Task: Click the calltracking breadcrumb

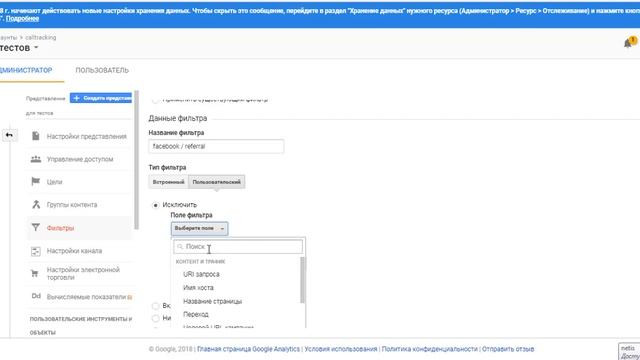Action: 40,37
